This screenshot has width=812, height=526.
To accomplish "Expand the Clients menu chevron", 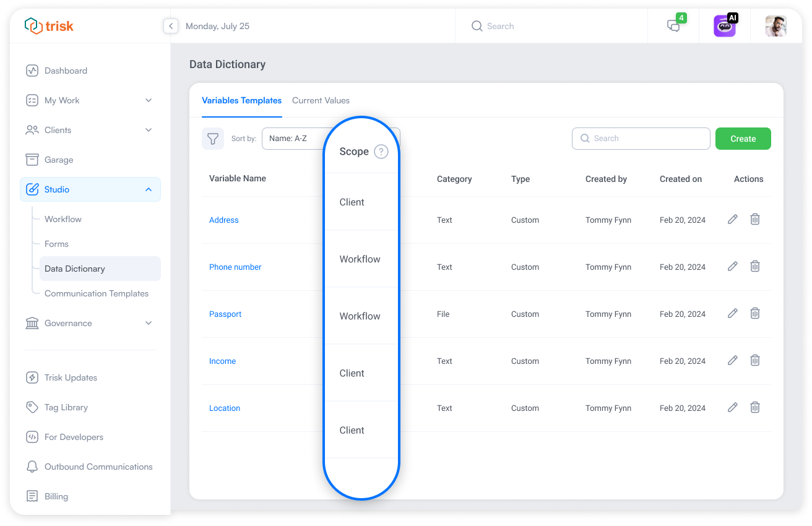I will [x=149, y=130].
